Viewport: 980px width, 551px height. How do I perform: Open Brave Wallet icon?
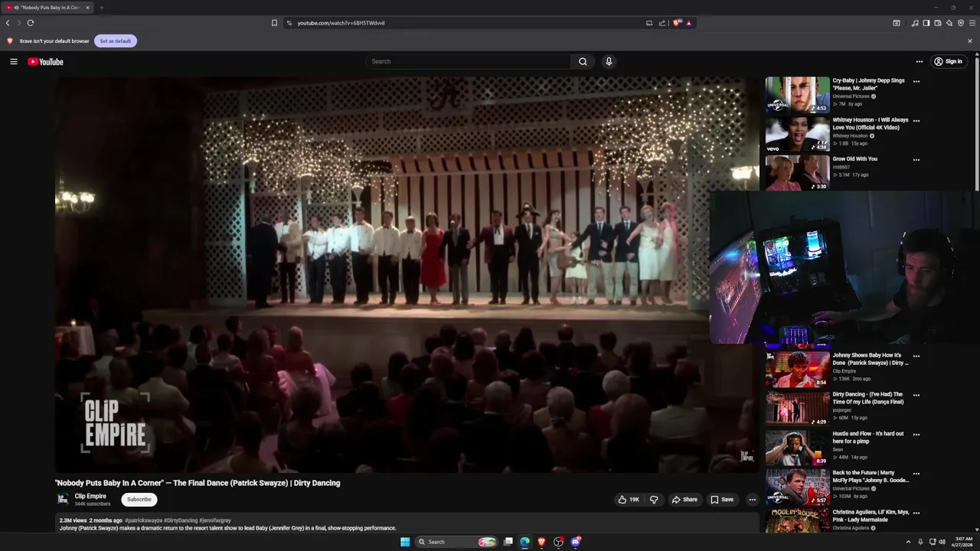[937, 23]
